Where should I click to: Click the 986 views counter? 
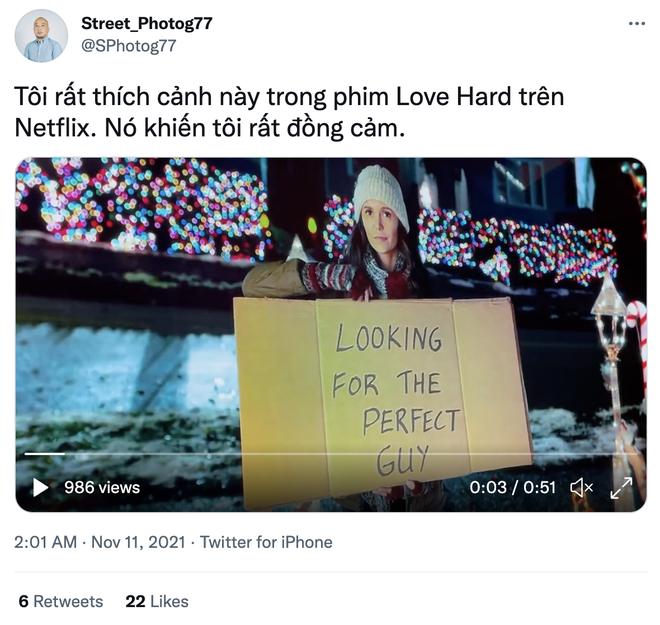click(x=102, y=487)
